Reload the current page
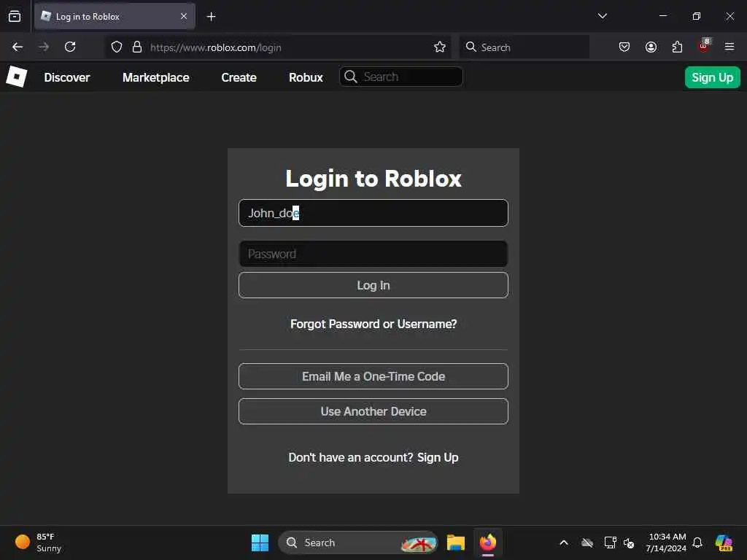Image resolution: width=747 pixels, height=560 pixels. point(70,47)
